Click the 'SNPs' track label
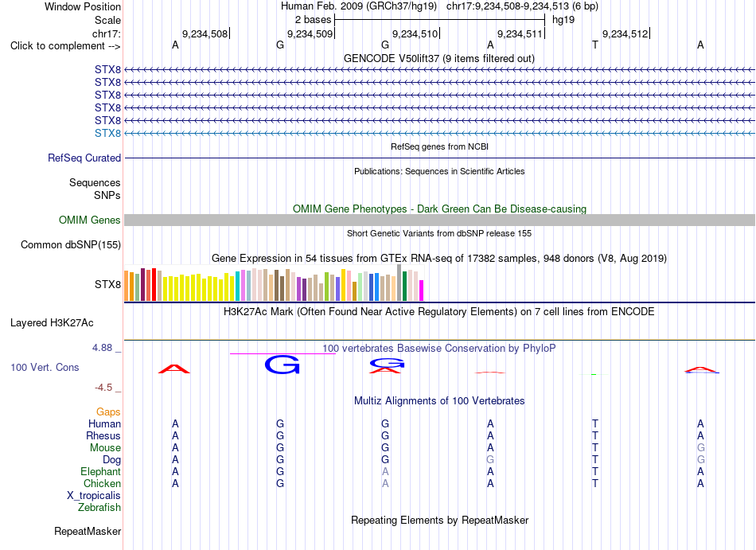The image size is (756, 550). point(107,195)
